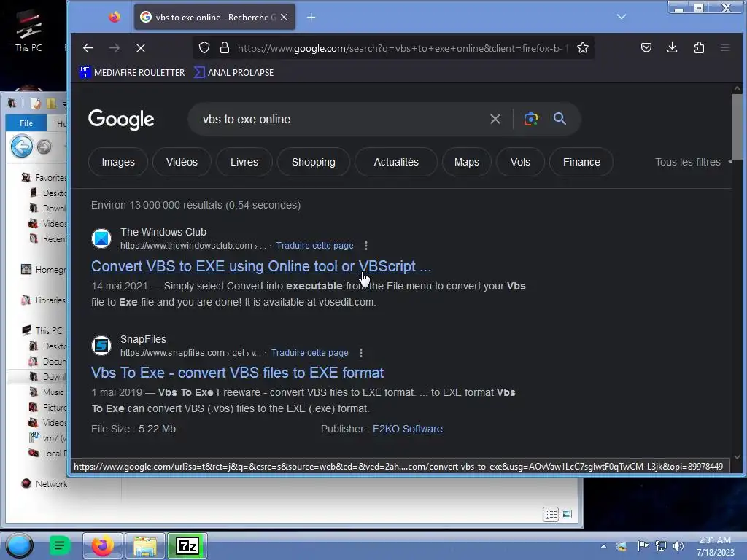Open the tracking protection shield icon
The image size is (747, 560).
pos(204,47)
